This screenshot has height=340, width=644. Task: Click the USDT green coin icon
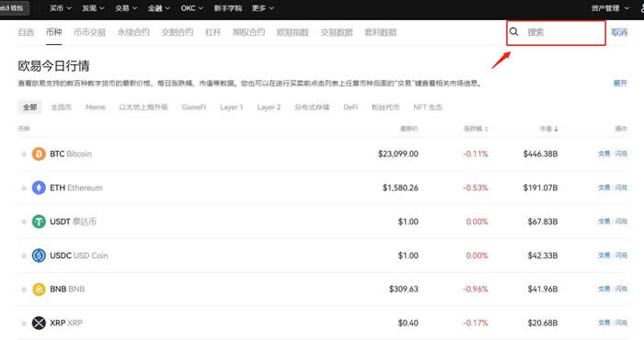click(39, 221)
